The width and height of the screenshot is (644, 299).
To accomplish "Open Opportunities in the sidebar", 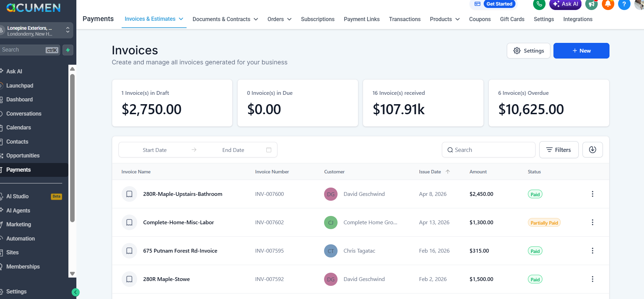I will pos(23,156).
